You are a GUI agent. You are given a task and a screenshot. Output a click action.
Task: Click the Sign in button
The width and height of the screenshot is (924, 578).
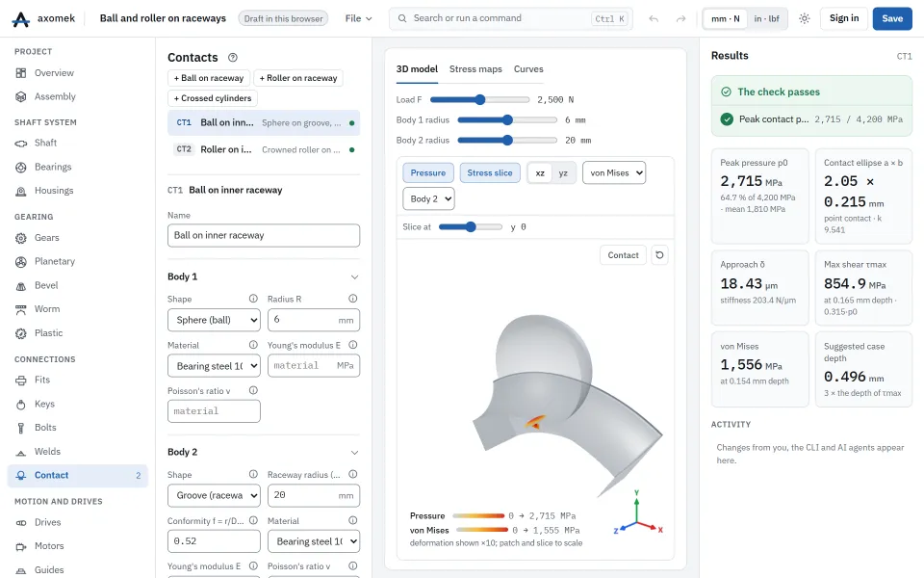(844, 19)
